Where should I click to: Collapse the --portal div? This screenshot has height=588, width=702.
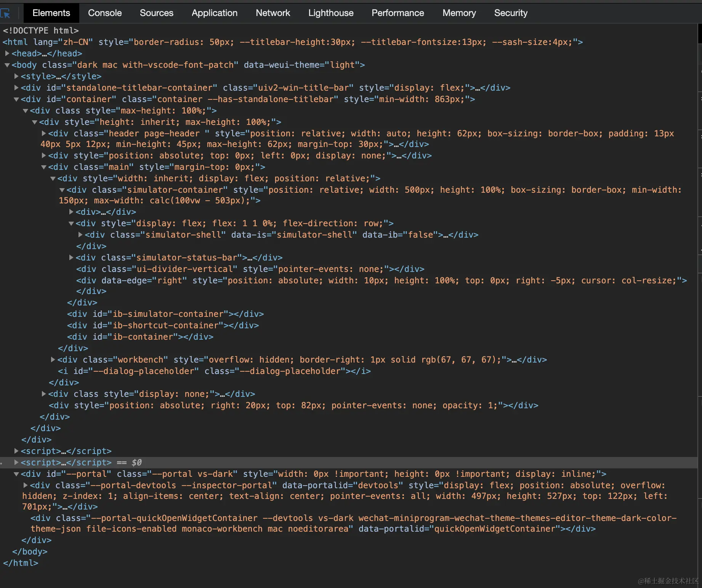click(16, 474)
